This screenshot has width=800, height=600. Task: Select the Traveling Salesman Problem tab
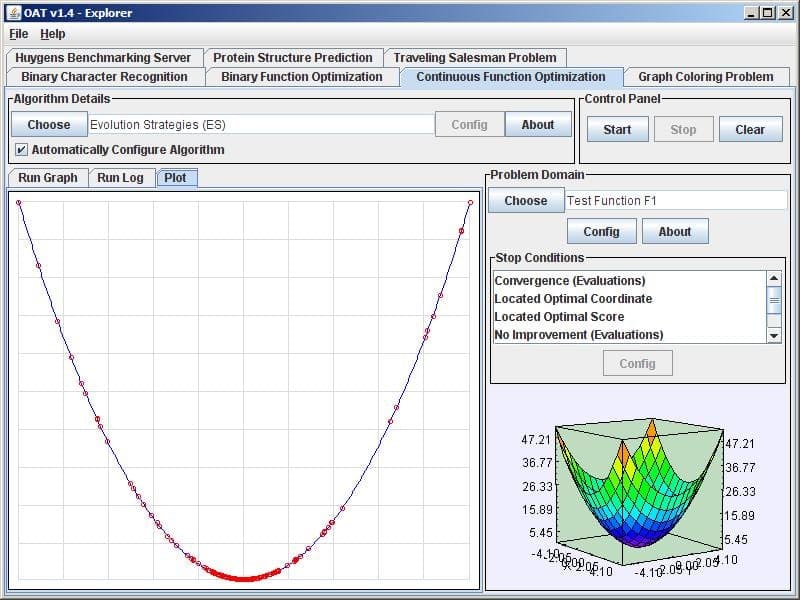(475, 58)
